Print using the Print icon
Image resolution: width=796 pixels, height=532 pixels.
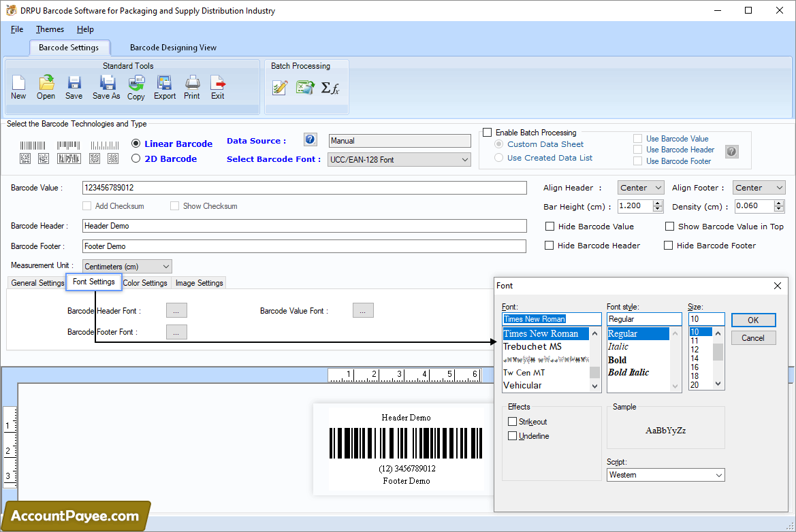point(192,86)
